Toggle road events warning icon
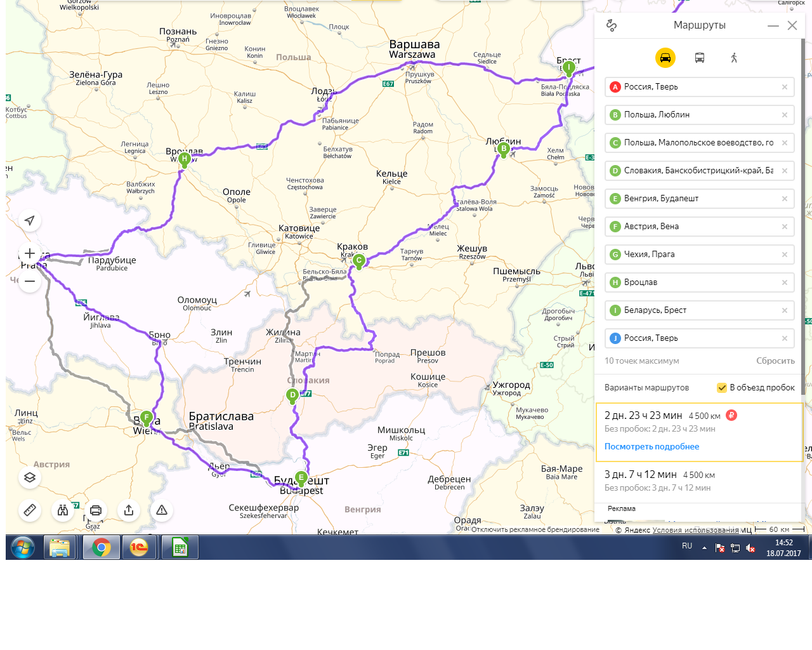Viewport: 812px width, 650px height. click(162, 510)
